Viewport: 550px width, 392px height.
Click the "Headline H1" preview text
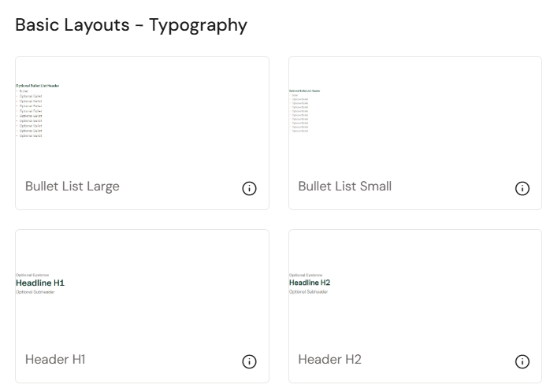(x=40, y=283)
